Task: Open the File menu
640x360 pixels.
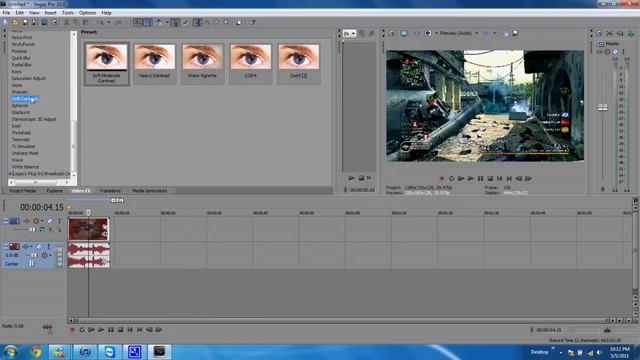Action: point(6,13)
